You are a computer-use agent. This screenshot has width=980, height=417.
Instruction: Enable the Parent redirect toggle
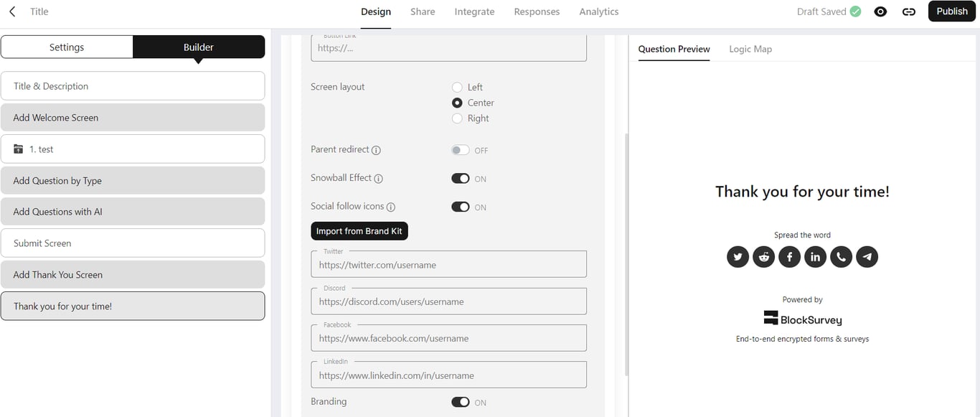coord(460,150)
